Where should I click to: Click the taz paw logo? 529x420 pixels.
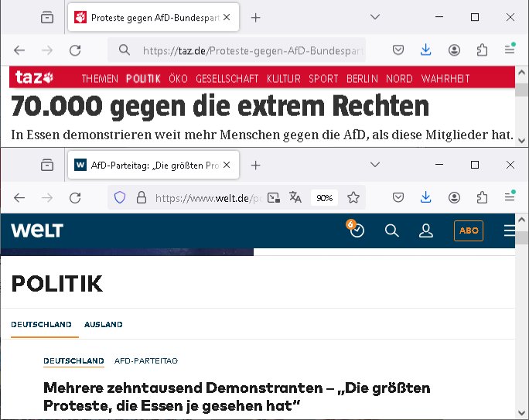(x=34, y=77)
